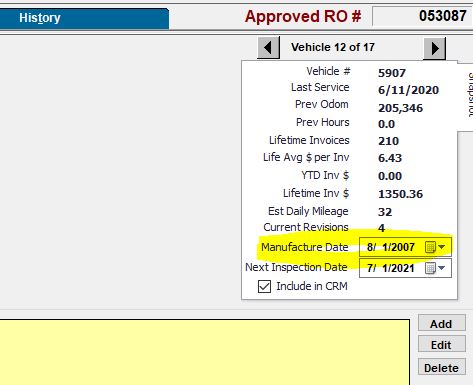Screen dimensions: 473x385
Task: Click the Vehicle 12 of 17 label
Action: click(x=333, y=47)
